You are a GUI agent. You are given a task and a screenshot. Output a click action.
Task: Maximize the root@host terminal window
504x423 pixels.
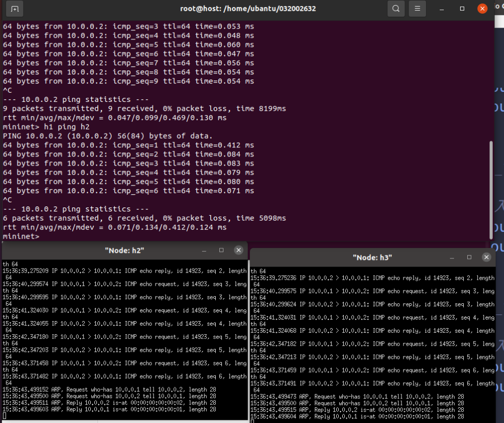(462, 9)
